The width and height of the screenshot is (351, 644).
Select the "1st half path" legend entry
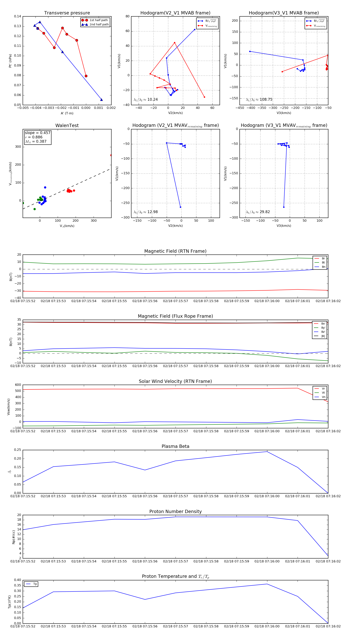95,20
